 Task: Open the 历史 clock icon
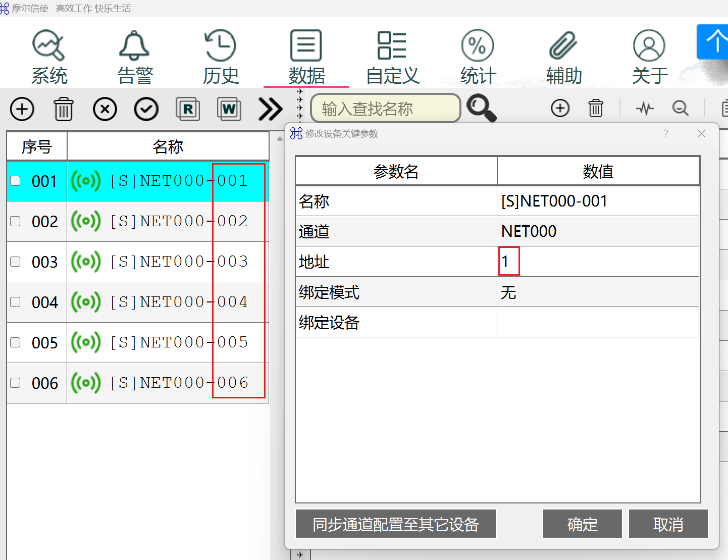coord(220,45)
